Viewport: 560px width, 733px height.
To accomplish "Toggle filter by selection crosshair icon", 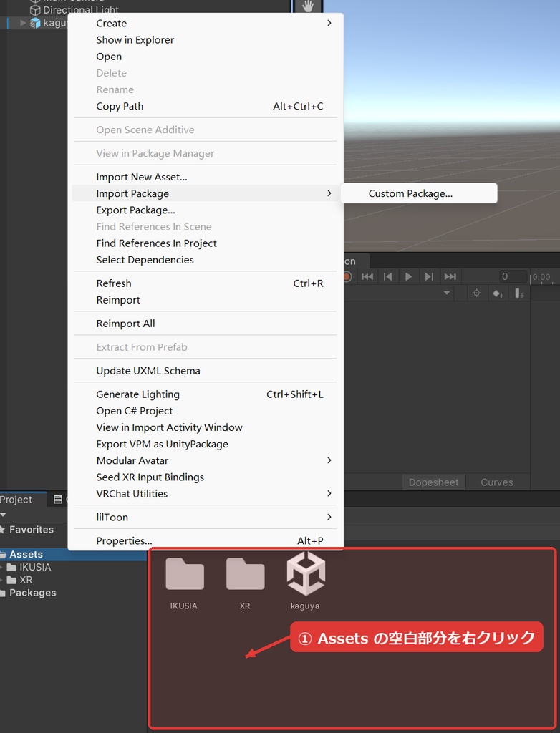I will [x=476, y=293].
